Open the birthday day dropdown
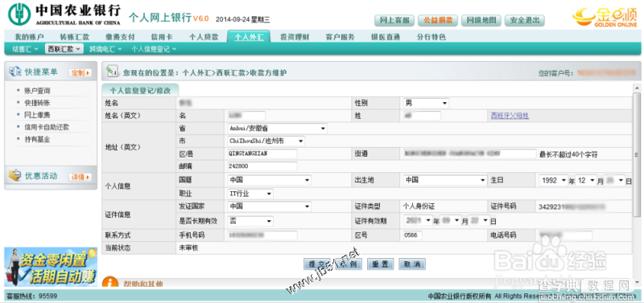The image size is (644, 303). [614, 180]
